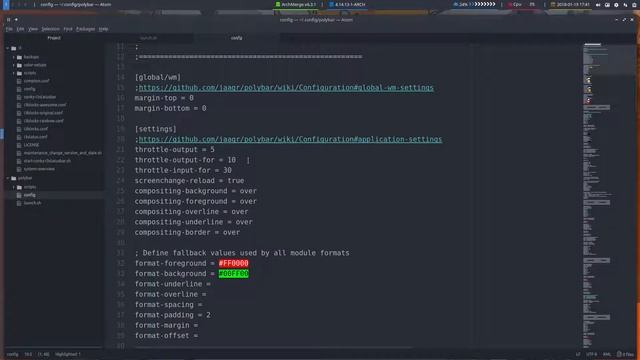Open the Help menu

tap(103, 29)
